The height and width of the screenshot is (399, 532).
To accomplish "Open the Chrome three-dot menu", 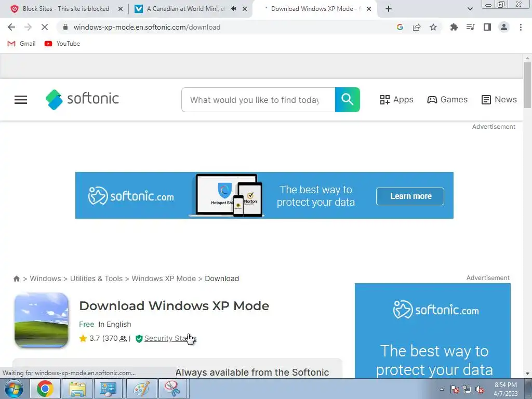I will (x=521, y=27).
